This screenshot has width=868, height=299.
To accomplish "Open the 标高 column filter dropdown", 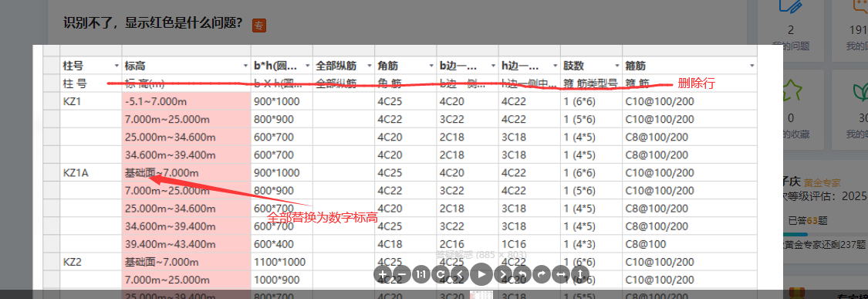I will click(x=246, y=66).
